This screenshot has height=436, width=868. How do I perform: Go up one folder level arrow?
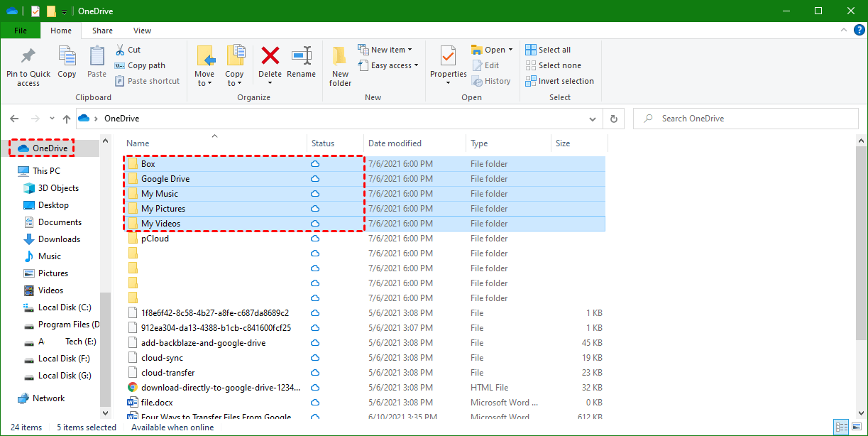coord(67,119)
